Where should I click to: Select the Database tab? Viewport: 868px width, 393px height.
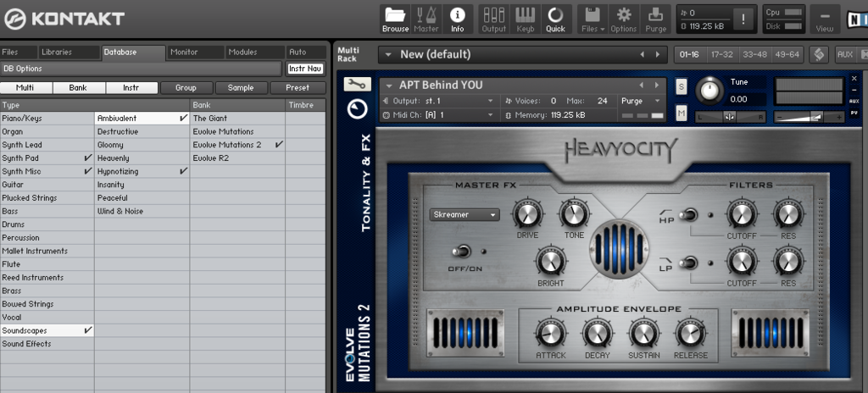coord(133,52)
